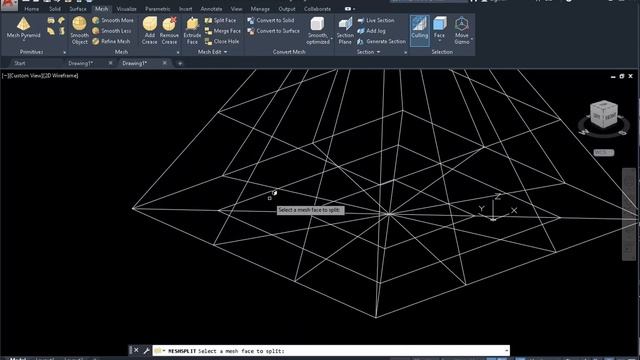Choose the Refine Mesh tool
The width and height of the screenshot is (640, 360).
click(x=111, y=41)
